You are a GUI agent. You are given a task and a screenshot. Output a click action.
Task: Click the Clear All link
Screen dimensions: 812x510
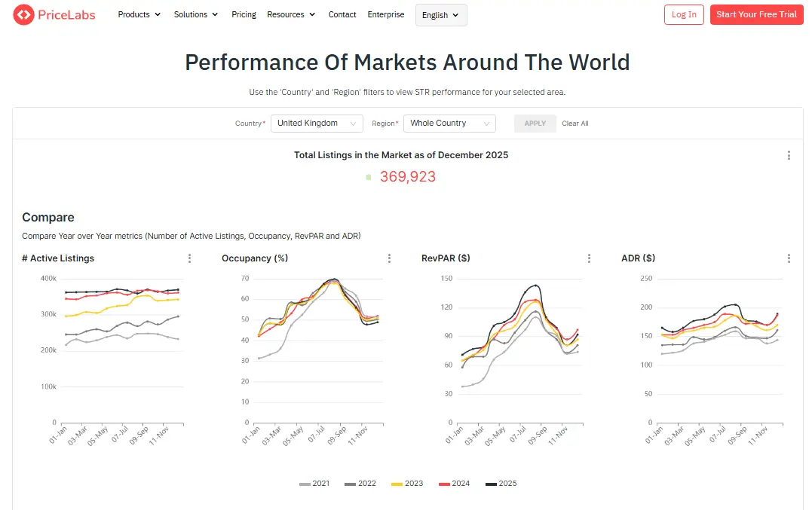pos(575,123)
